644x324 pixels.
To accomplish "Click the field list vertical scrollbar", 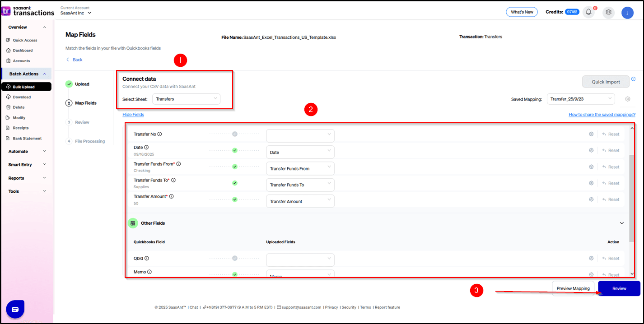I will [631, 199].
